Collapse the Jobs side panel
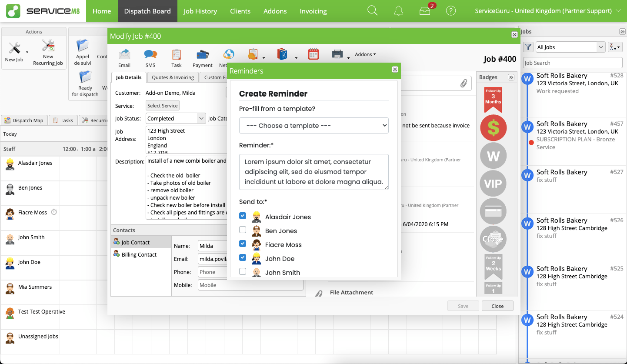Viewport: 627px width, 364px height. click(622, 32)
